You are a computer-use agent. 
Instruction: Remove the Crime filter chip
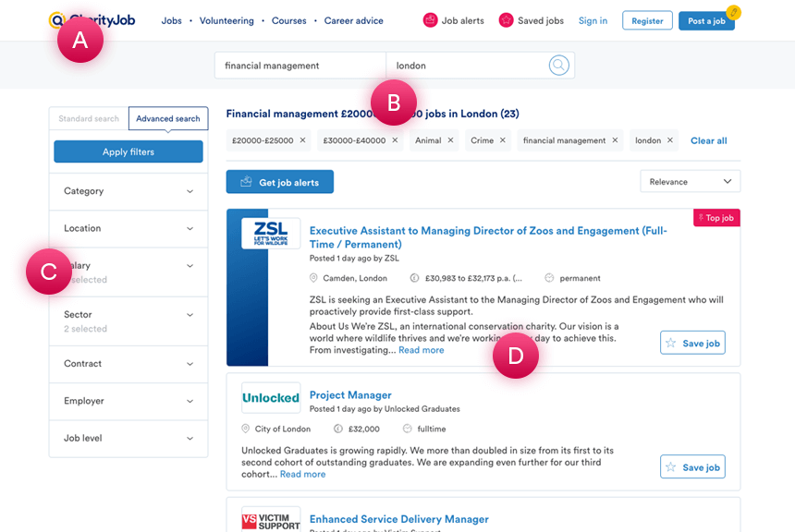pos(503,140)
